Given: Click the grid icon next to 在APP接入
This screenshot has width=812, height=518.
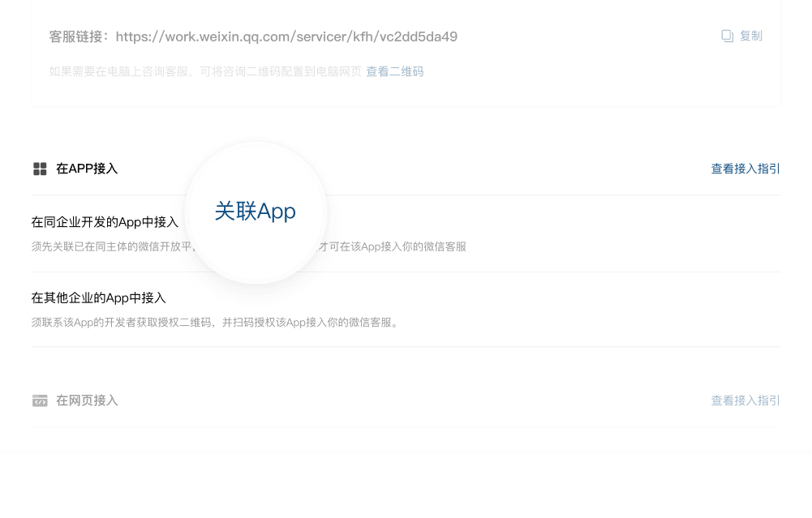Looking at the screenshot, I should click(x=40, y=169).
